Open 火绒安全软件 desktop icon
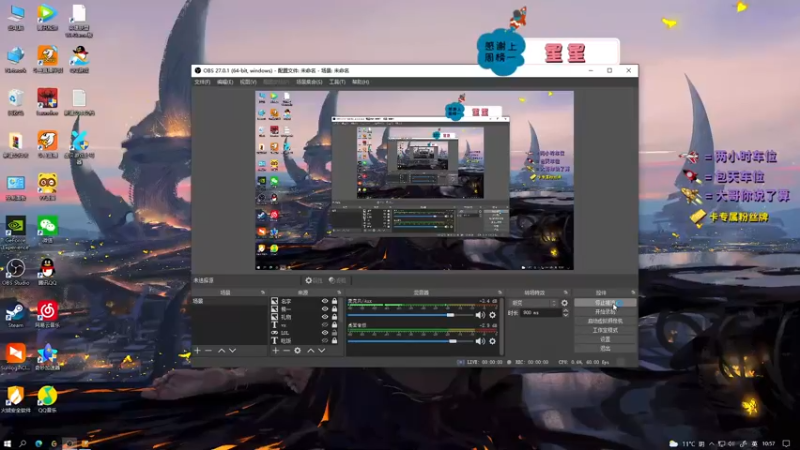 click(15, 399)
